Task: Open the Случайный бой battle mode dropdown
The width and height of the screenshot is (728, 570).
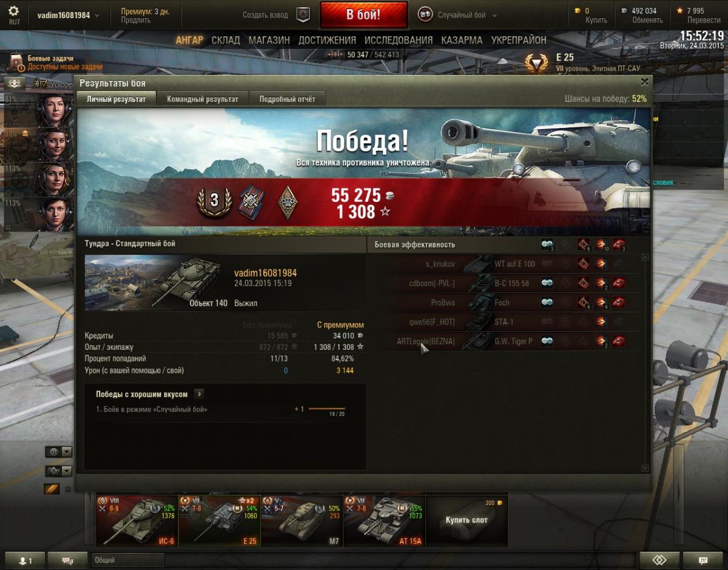Action: click(x=458, y=15)
